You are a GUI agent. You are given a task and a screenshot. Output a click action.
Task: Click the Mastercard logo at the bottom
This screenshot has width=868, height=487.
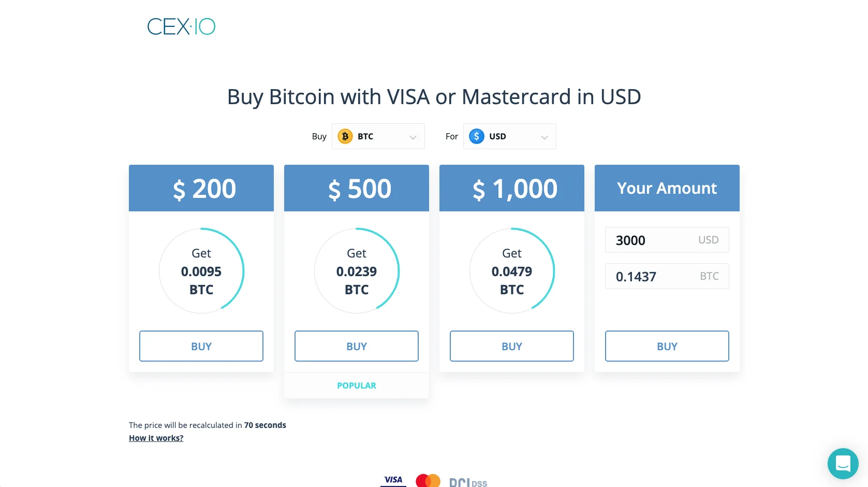point(428,481)
